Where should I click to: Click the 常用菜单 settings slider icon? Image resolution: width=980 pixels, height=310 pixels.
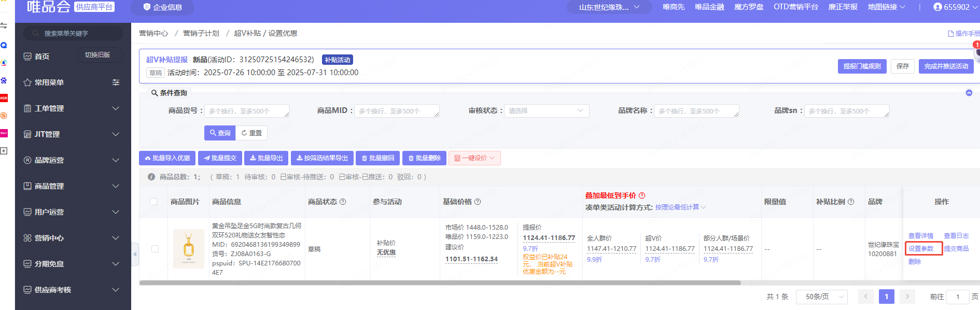[x=116, y=82]
